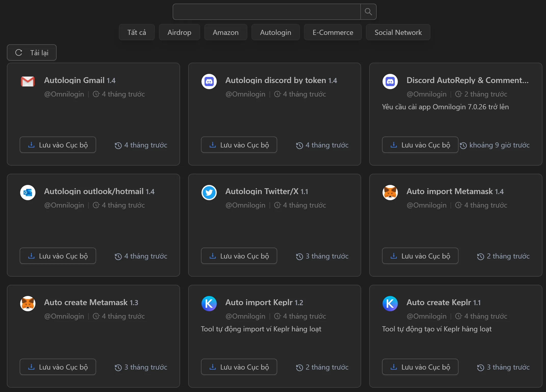Open the Autologin Twitter/X 1.1 title
The width and height of the screenshot is (546, 392).
266,191
